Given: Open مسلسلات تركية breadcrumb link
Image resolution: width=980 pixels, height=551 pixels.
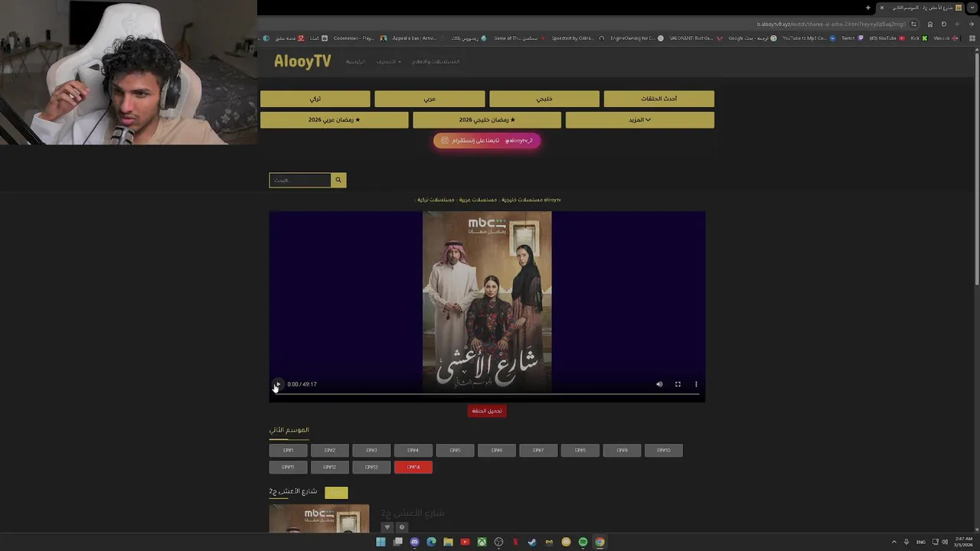Looking at the screenshot, I should [x=436, y=200].
